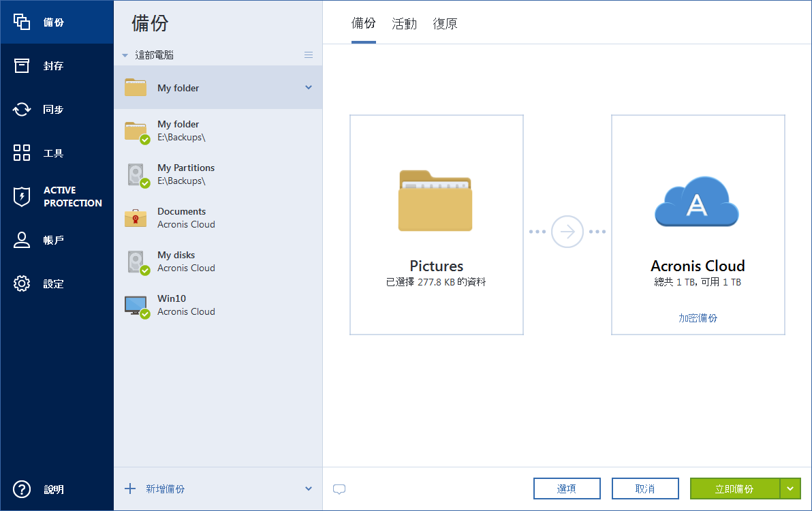Click the 立即備份 (Back up now) button

click(x=735, y=489)
